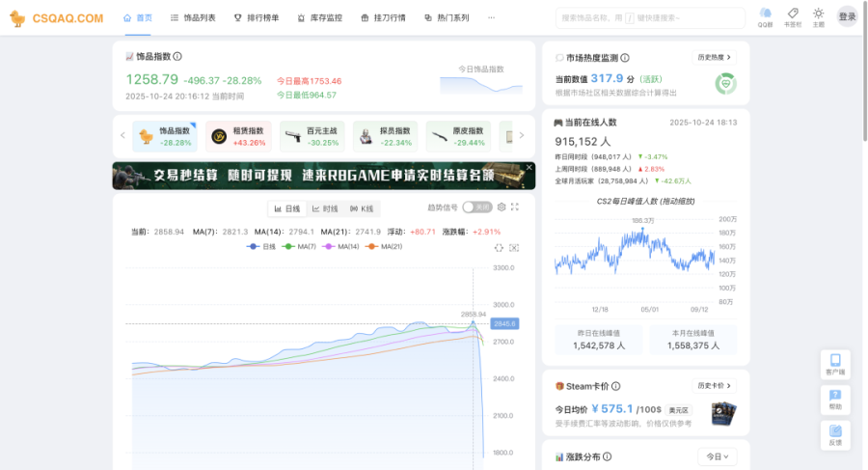Click info icon beside 市场热度监测
This screenshot has height=470, width=868.
tap(625, 58)
